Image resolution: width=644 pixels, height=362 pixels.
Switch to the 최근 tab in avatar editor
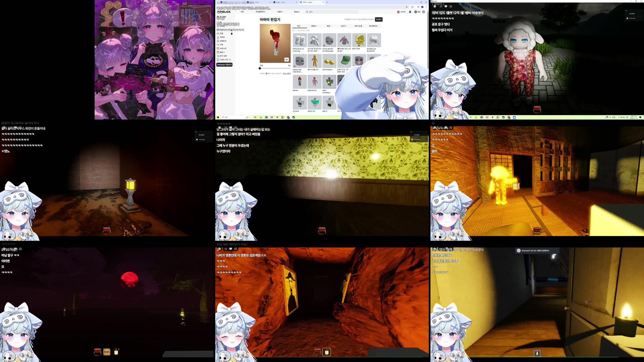coord(299,26)
